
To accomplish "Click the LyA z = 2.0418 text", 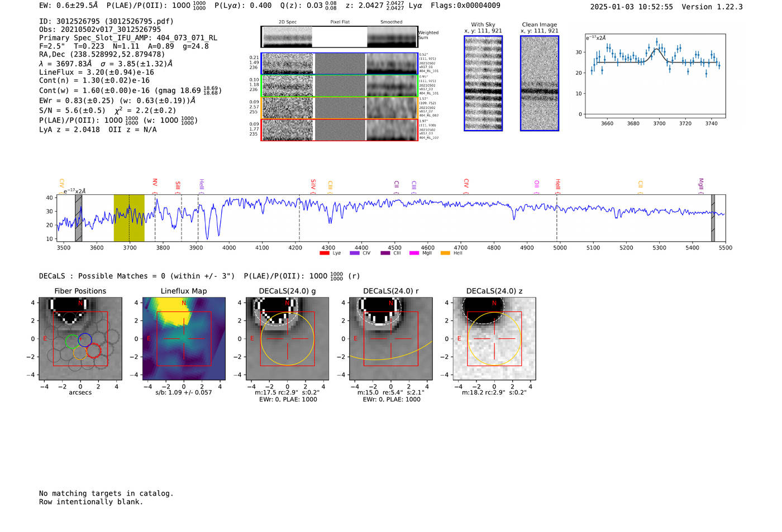I will click(x=69, y=130).
